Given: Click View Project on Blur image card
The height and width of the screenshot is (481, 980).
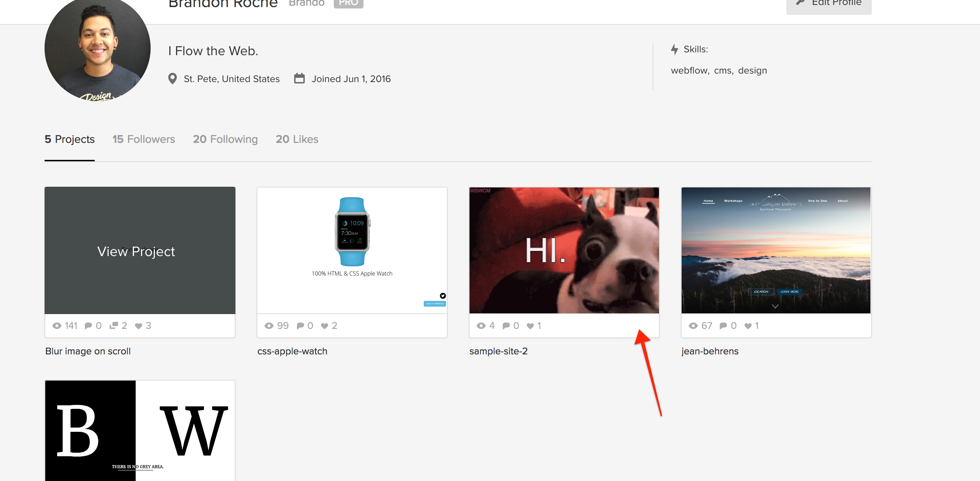Looking at the screenshot, I should point(136,251).
